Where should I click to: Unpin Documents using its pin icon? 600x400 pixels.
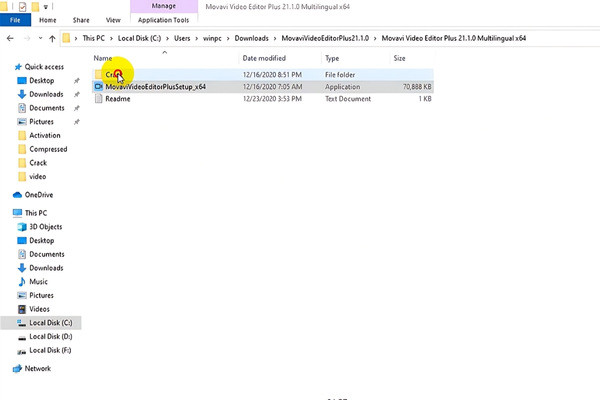point(77,108)
